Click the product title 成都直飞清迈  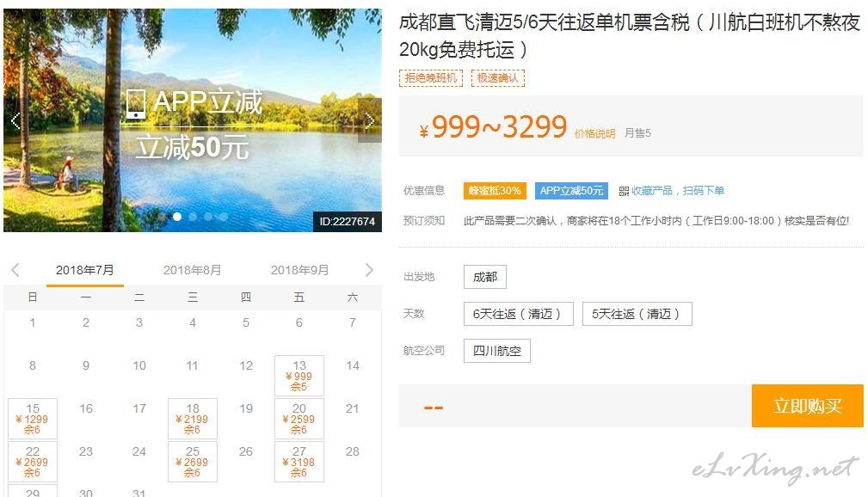[x=630, y=36]
